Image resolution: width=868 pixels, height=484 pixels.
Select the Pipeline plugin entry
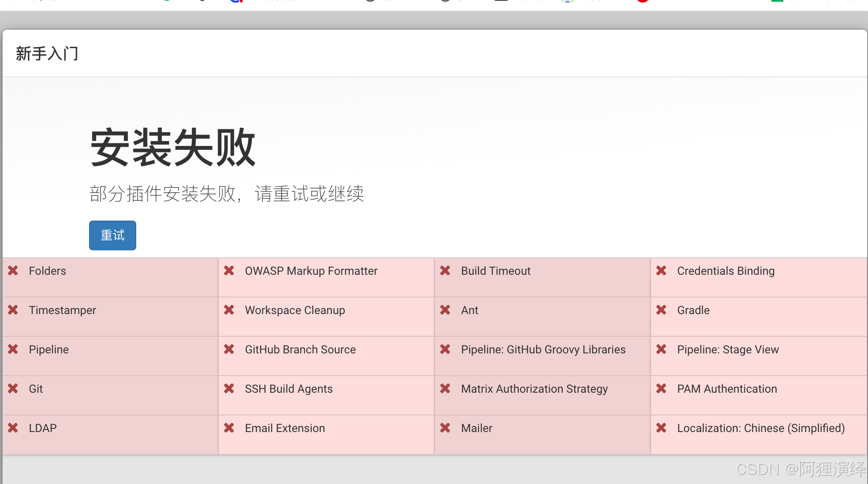coord(49,349)
